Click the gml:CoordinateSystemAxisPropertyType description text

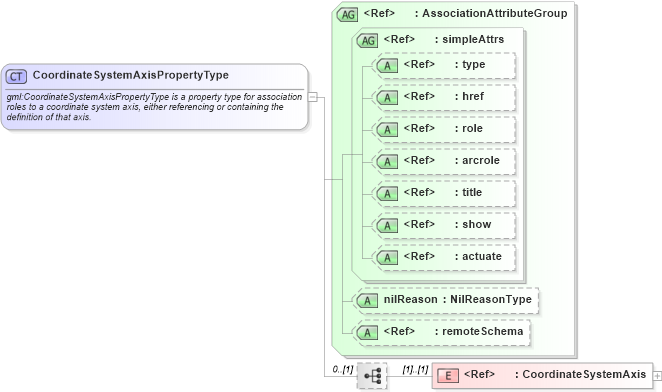[x=154, y=107]
